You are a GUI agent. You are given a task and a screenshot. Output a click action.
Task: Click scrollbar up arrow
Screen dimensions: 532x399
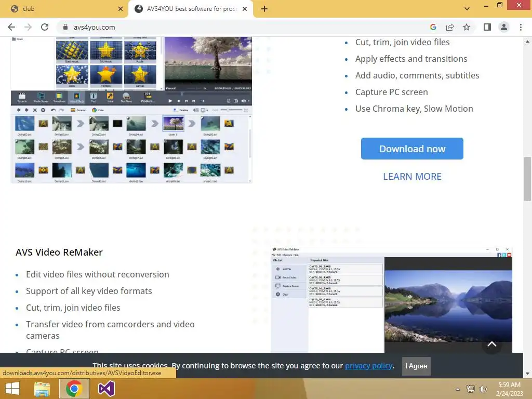(527, 42)
